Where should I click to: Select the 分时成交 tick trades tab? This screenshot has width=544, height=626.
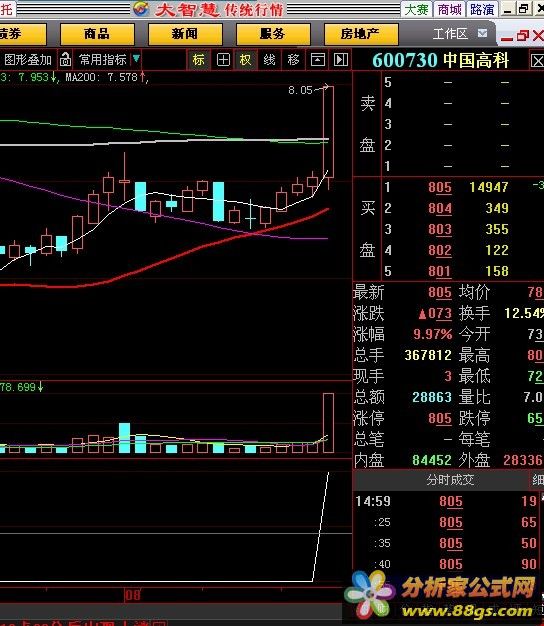450,479
